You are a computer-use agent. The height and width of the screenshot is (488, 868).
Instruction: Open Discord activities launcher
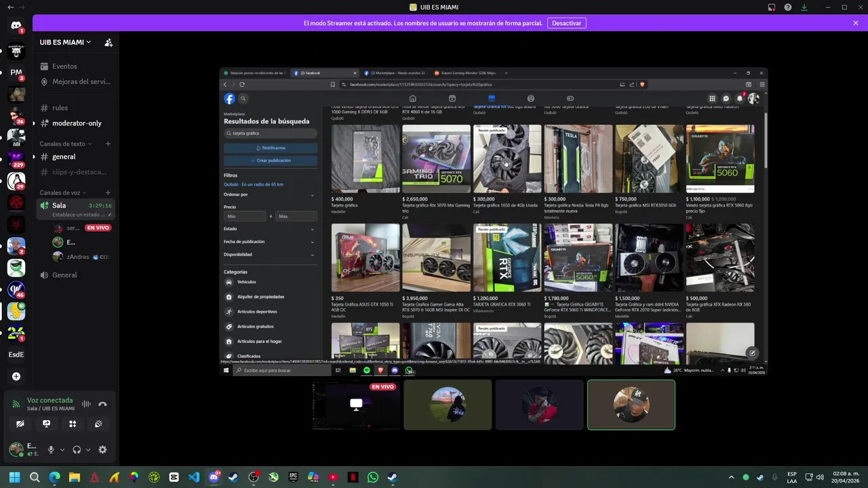73,424
